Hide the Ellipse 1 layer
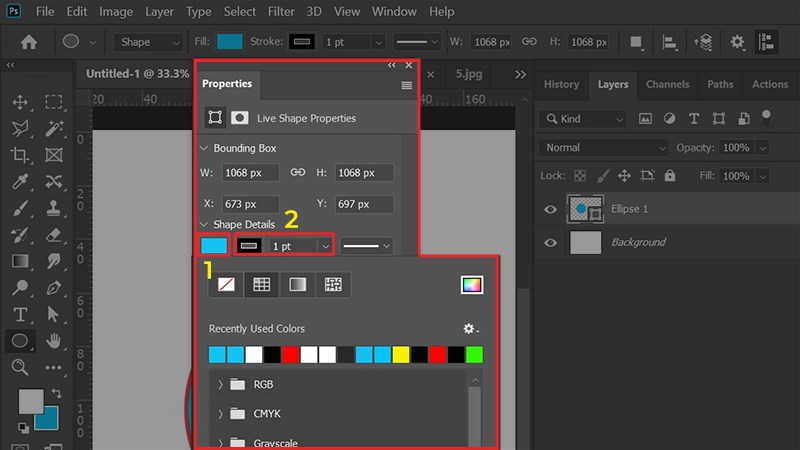 pyautogui.click(x=551, y=209)
